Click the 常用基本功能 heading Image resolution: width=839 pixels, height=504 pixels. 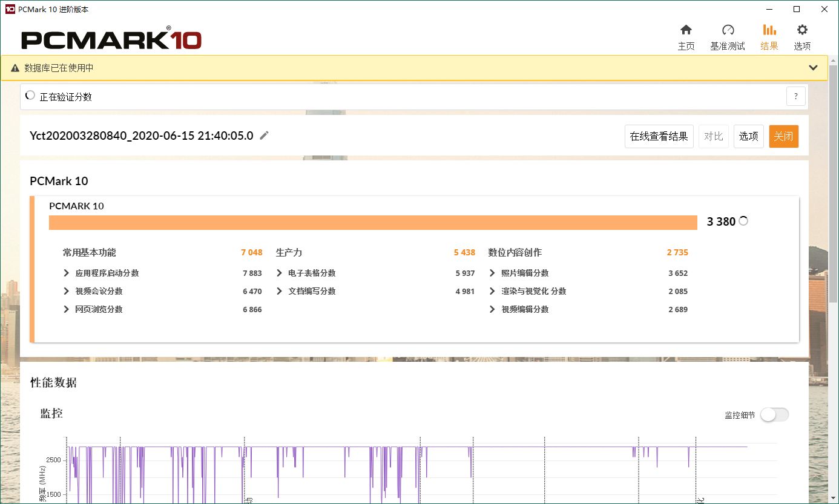pos(89,252)
